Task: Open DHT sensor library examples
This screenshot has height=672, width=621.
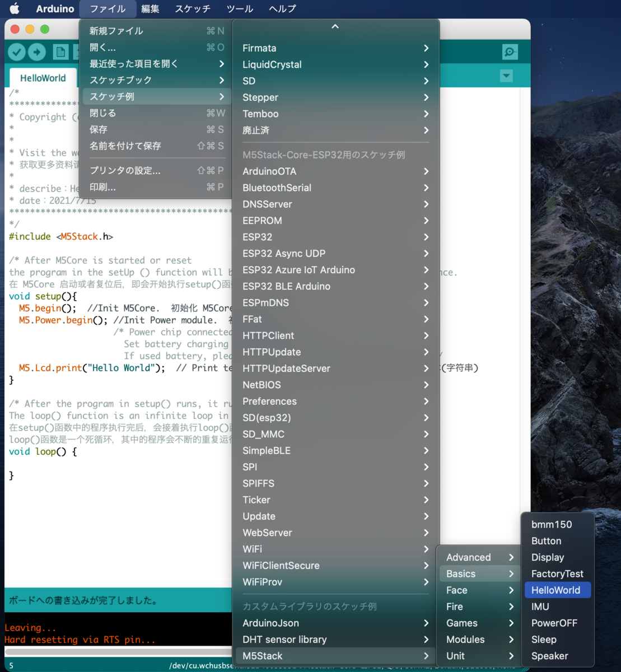Action: click(336, 640)
